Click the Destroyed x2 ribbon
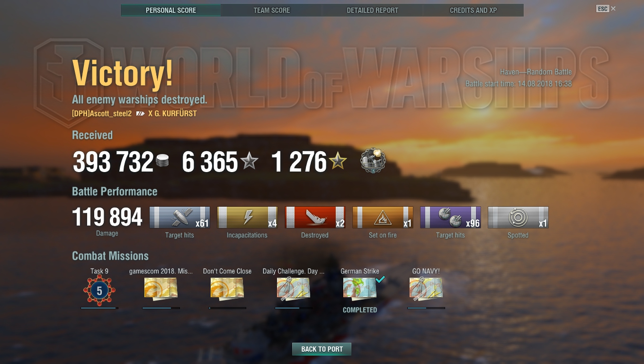Screen dimensions: 644x364 (x=315, y=218)
